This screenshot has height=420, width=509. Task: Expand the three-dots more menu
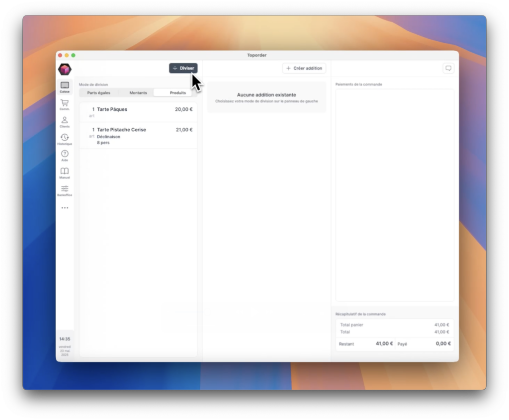(x=65, y=208)
